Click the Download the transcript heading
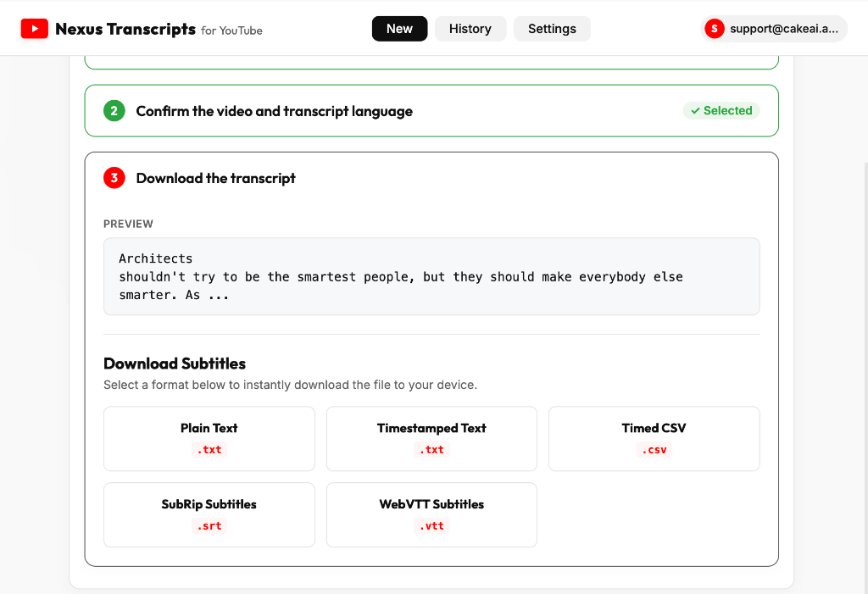 pyautogui.click(x=216, y=178)
